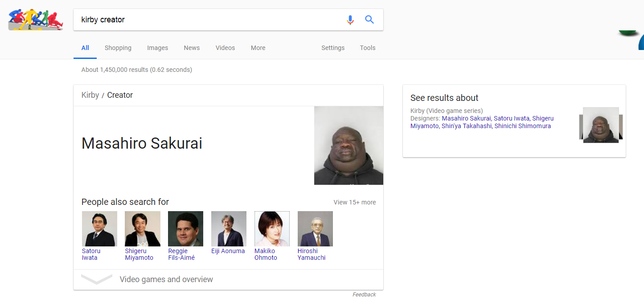The height and width of the screenshot is (304, 644).
Task: Open the large photo in the answer card
Action: click(x=349, y=146)
